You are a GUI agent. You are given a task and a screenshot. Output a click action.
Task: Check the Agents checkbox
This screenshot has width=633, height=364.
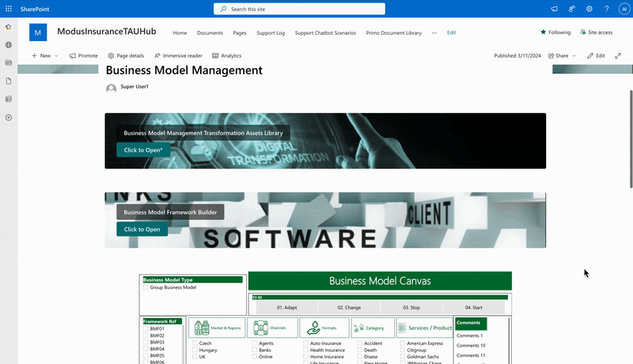(254, 343)
